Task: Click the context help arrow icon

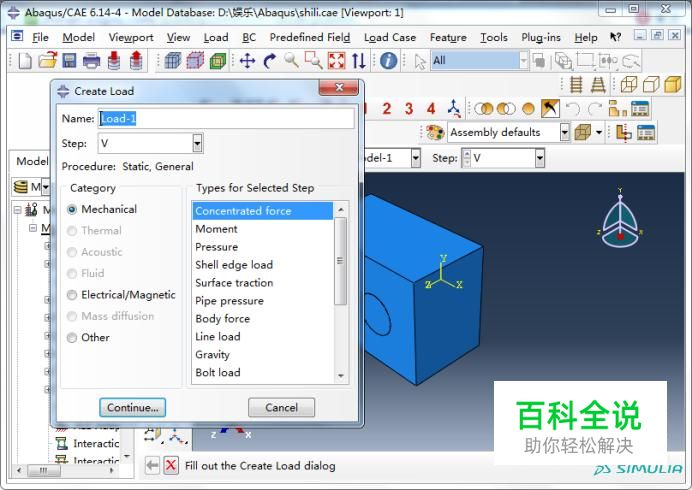Action: [615, 37]
